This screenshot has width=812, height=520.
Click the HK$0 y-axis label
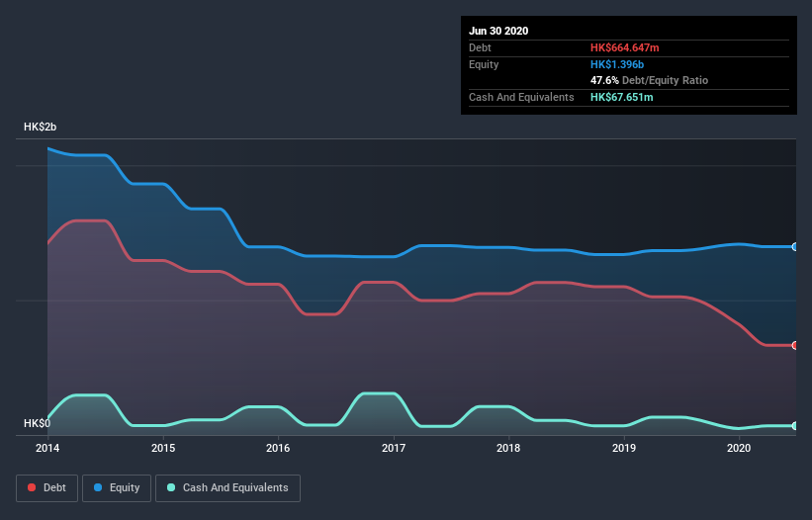(x=38, y=423)
